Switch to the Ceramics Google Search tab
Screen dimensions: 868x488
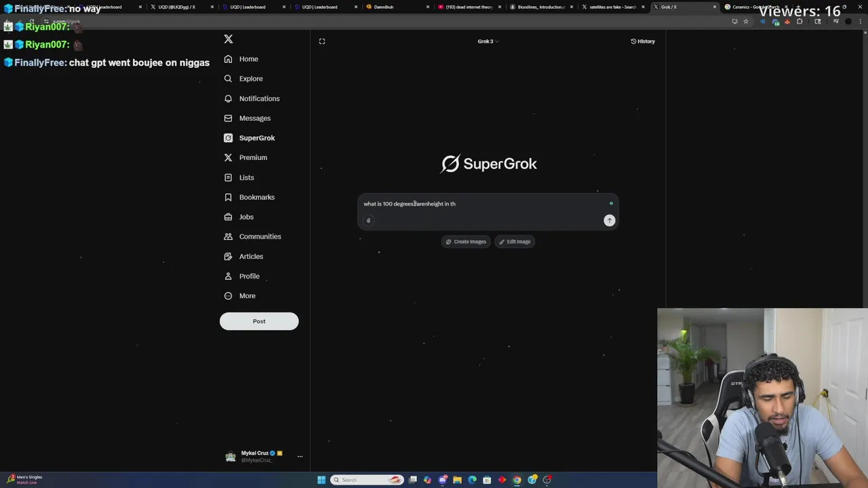(756, 7)
